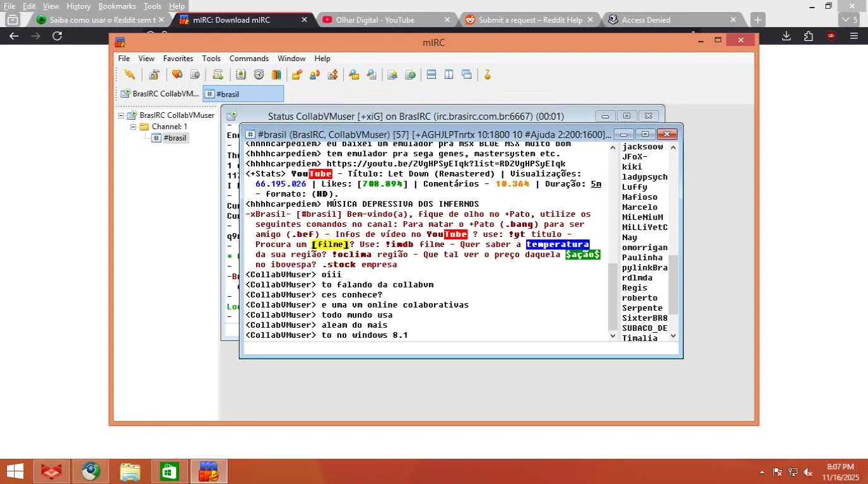Cascade windows using the toolbar icon

click(467, 74)
